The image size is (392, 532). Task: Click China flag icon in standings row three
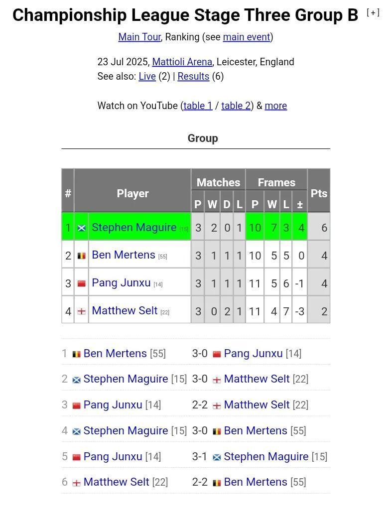[x=82, y=283]
